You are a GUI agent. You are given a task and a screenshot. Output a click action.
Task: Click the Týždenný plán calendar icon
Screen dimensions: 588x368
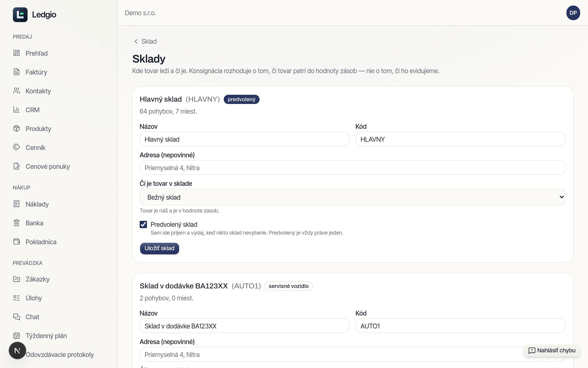(17, 336)
